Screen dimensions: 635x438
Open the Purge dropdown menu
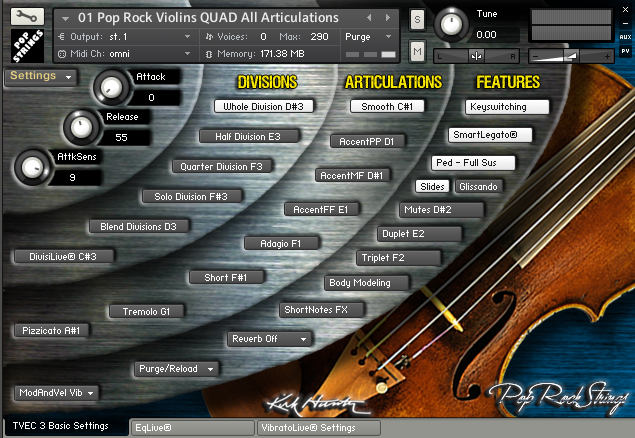click(x=368, y=37)
